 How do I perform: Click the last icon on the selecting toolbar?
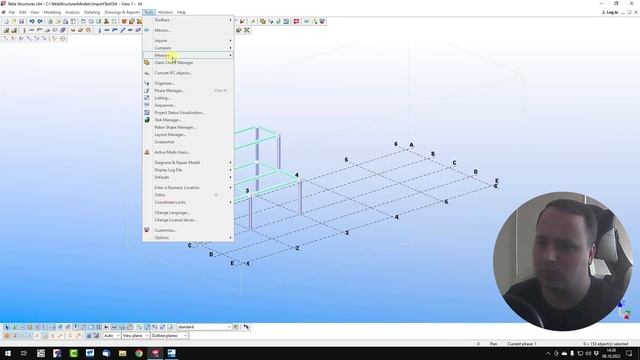[246, 327]
